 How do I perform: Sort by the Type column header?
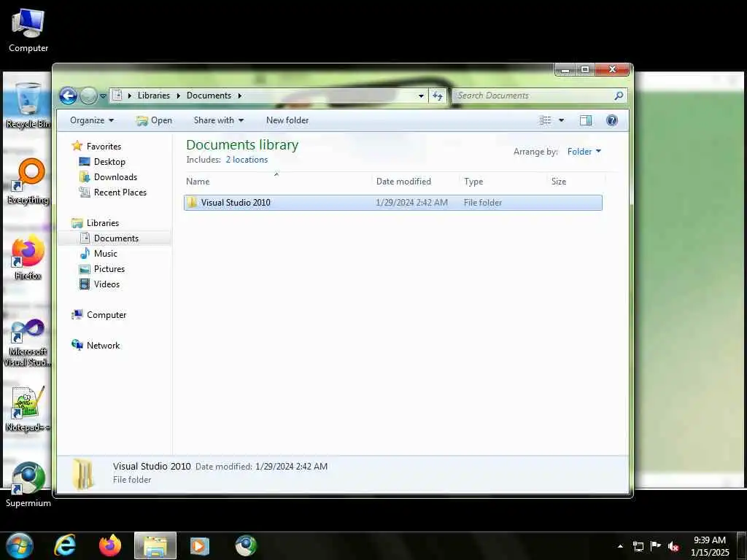(x=503, y=182)
